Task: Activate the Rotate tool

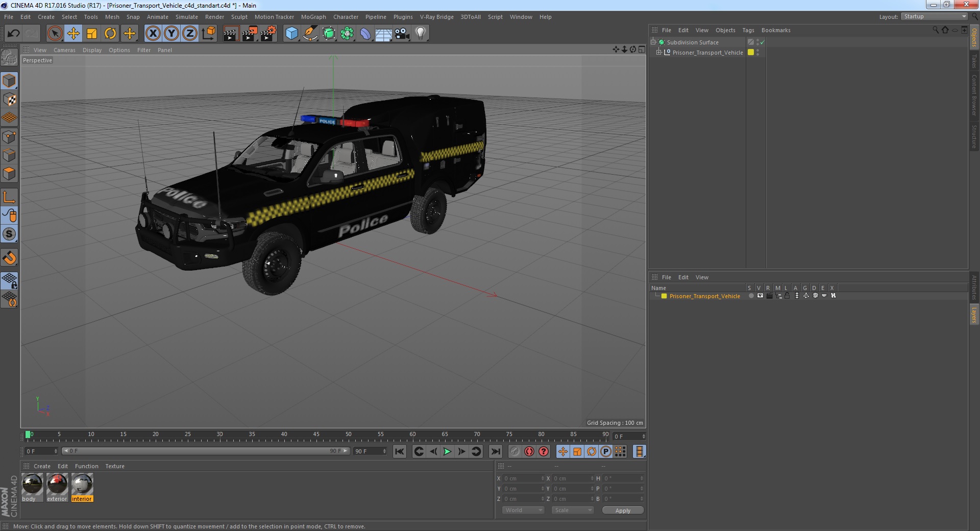Action: coord(110,34)
